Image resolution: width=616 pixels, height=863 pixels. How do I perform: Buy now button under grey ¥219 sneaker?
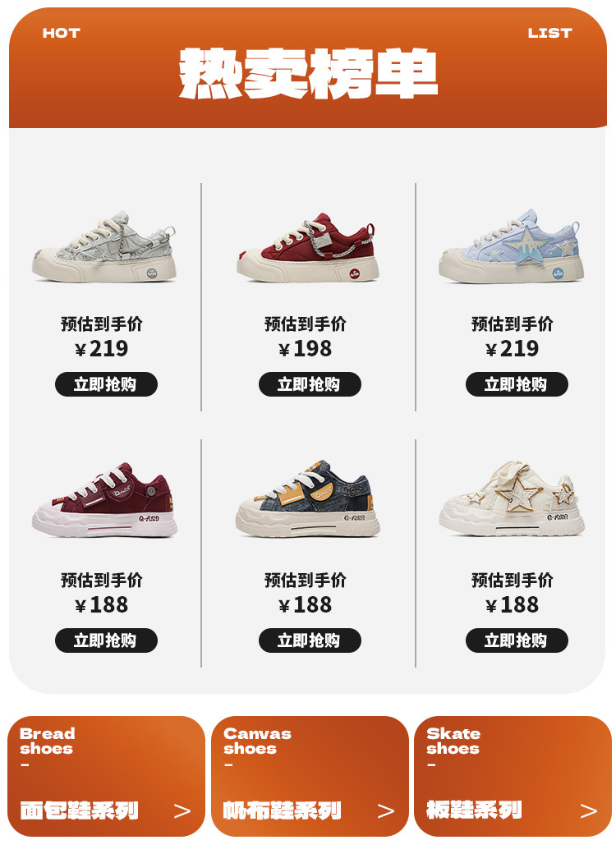(x=106, y=384)
